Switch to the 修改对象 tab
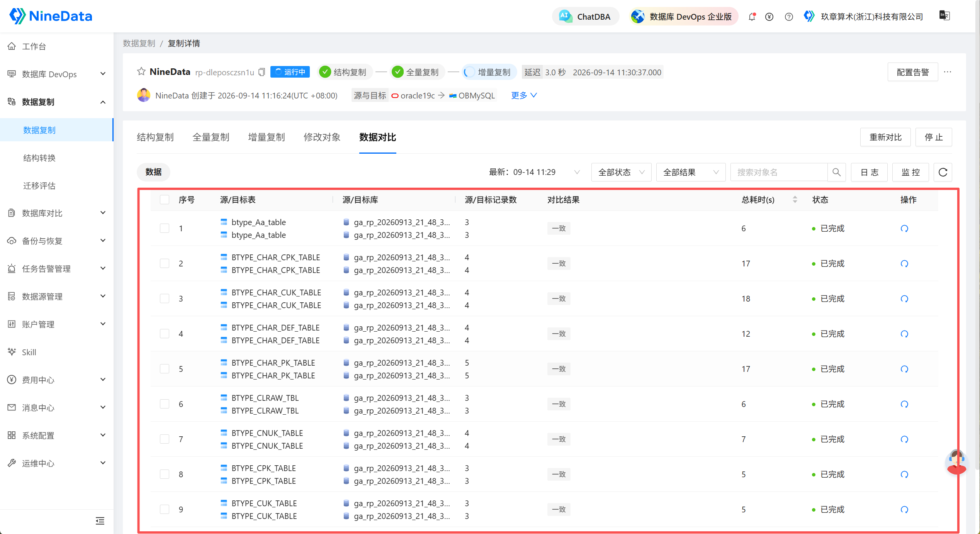Screen dimensions: 980x534 tap(322, 137)
